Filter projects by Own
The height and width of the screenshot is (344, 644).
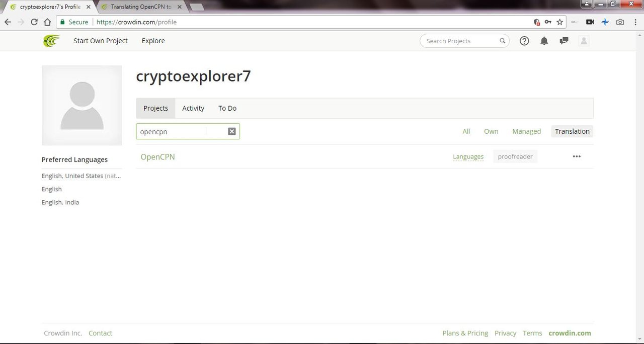(x=491, y=131)
